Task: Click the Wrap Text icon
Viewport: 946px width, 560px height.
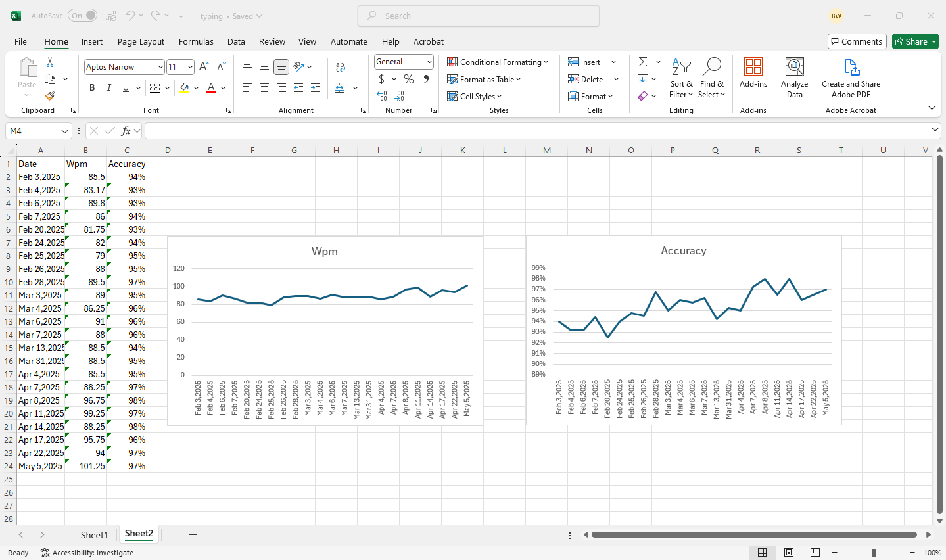Action: pyautogui.click(x=341, y=67)
